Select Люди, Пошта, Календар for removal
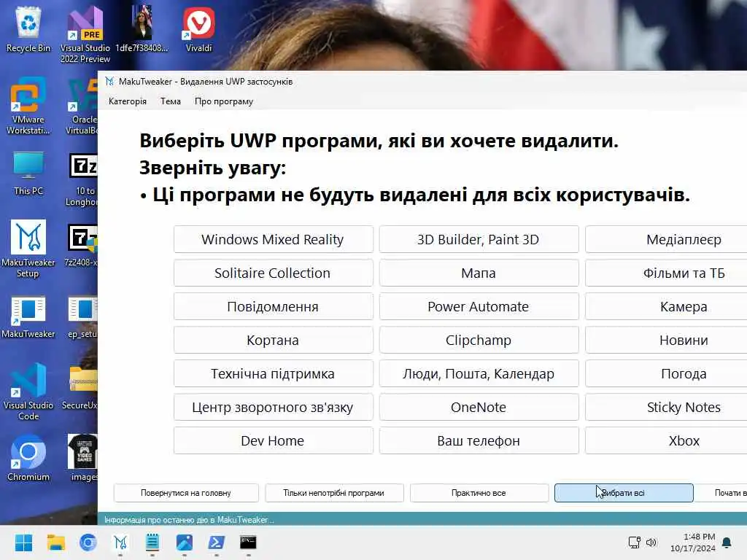This screenshot has height=560, width=747. tap(479, 374)
